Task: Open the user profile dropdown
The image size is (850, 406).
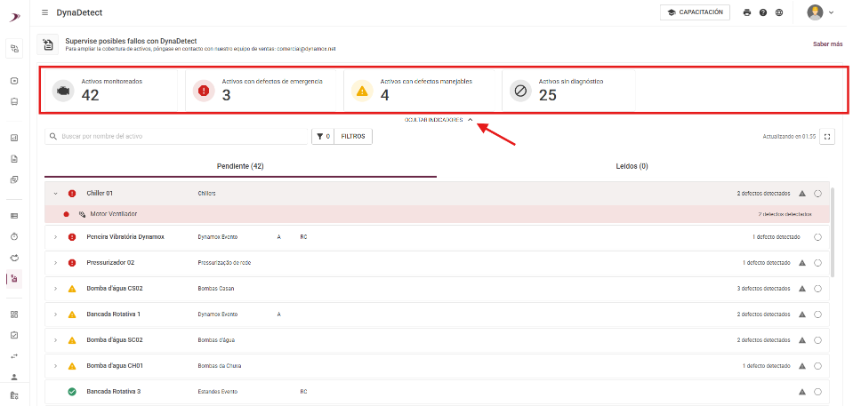Action: click(820, 12)
